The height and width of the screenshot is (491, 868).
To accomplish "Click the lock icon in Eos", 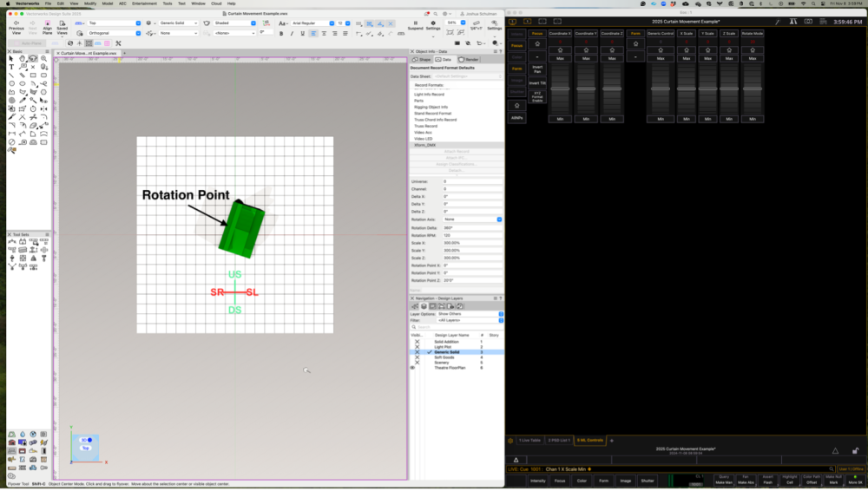I will (855, 450).
